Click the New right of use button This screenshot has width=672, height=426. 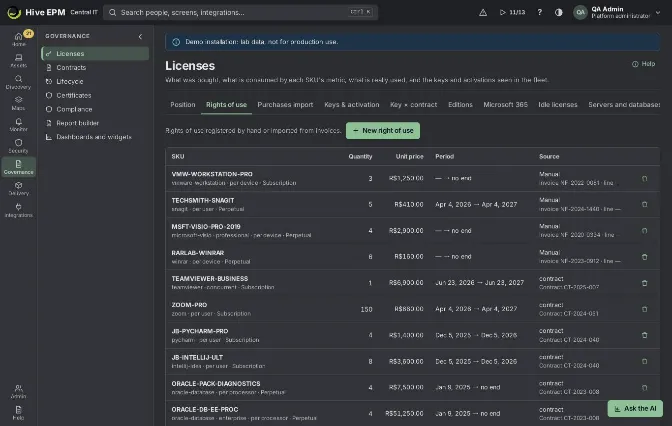383,130
